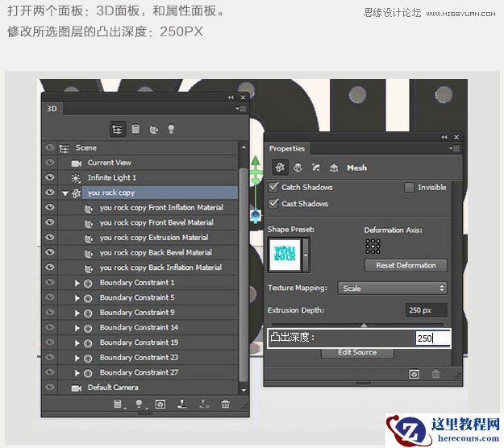
Task: Collapse the you rock copy tree node
Action: pos(65,193)
